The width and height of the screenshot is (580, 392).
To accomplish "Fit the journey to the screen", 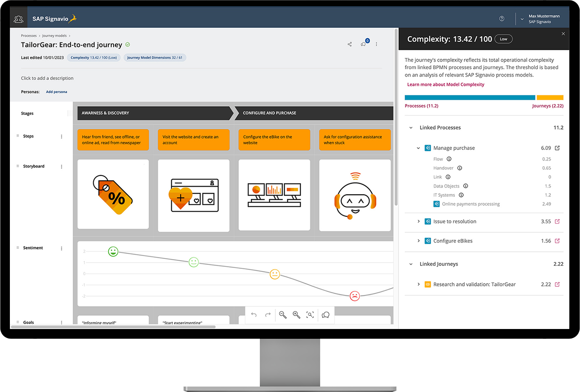I will 310,315.
